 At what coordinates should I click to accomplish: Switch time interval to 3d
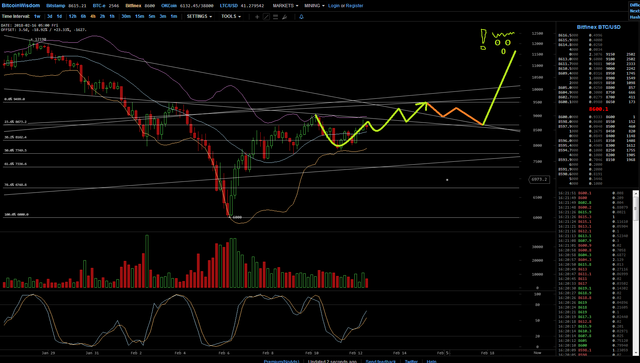pyautogui.click(x=49, y=16)
